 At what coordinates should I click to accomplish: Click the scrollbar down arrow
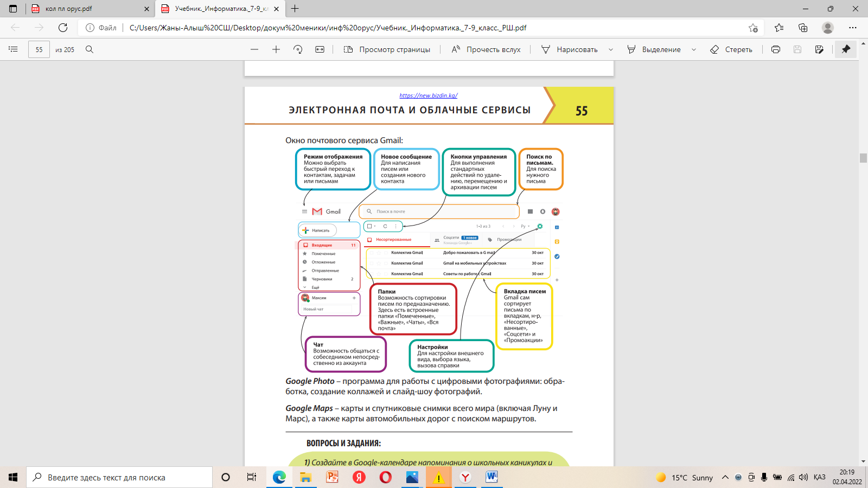[863, 461]
